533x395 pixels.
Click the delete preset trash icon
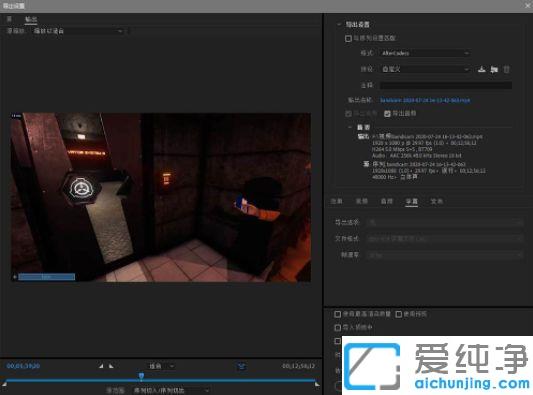(x=506, y=69)
